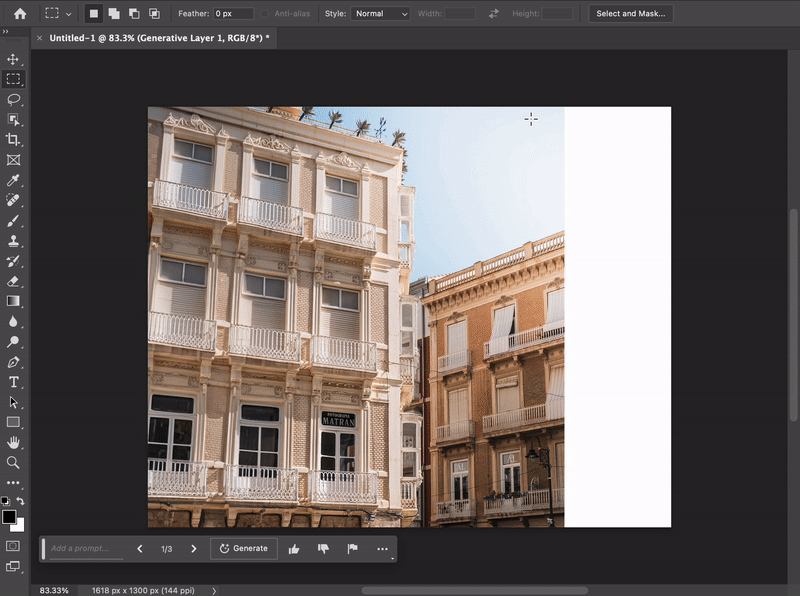This screenshot has width=800, height=596.
Task: Open the three-dots menu in the Generate bar
Action: [x=382, y=549]
